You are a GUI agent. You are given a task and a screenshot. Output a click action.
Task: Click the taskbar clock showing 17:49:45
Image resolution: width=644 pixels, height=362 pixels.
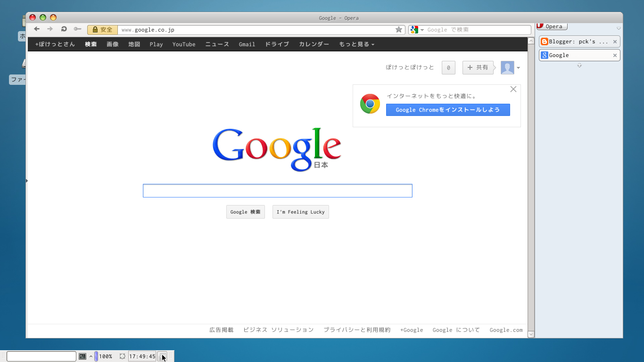click(142, 356)
